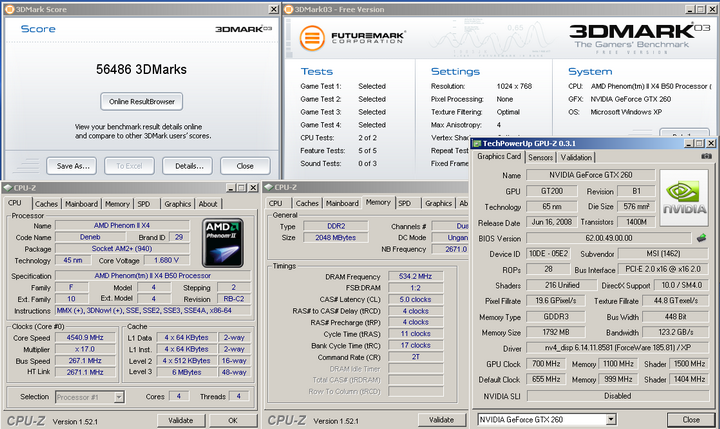720x429 pixels.
Task: Click the Memory Size field 1792 MB
Action: [556, 332]
